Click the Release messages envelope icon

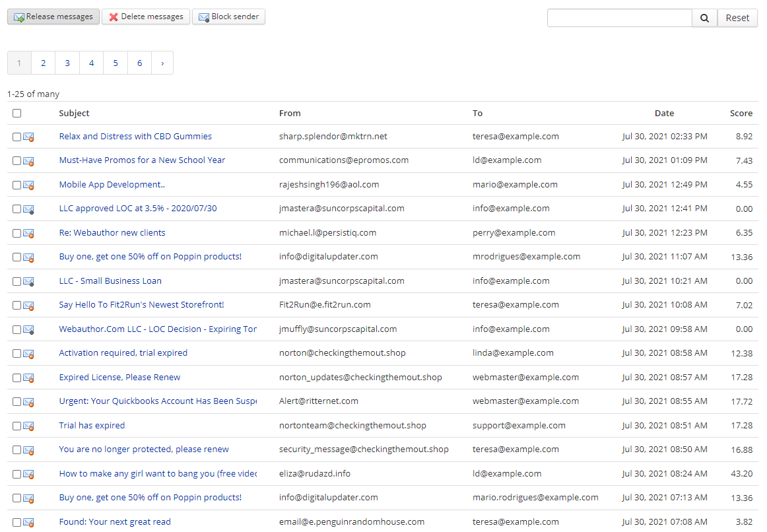pyautogui.click(x=20, y=17)
